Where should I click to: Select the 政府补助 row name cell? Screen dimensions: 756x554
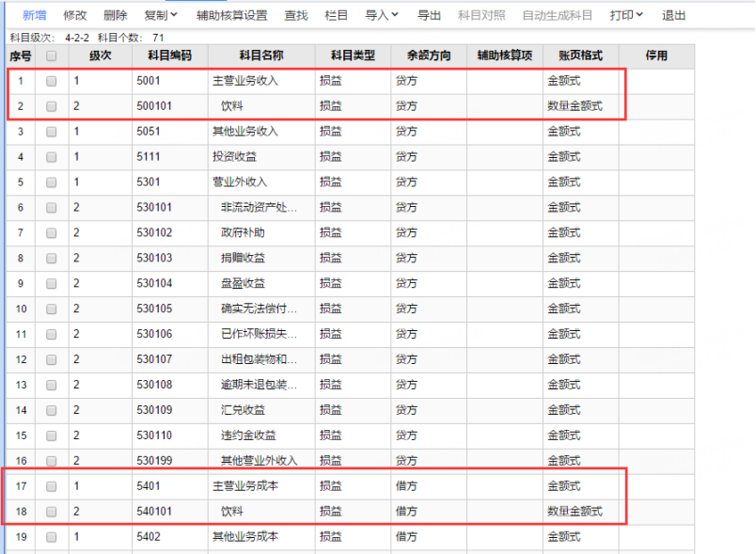(x=243, y=232)
